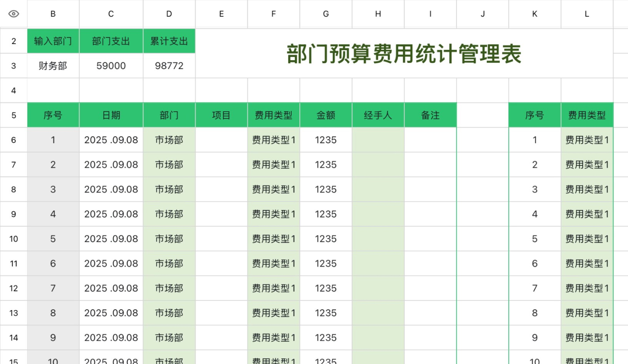
Task: Select column header L
Action: click(x=586, y=14)
